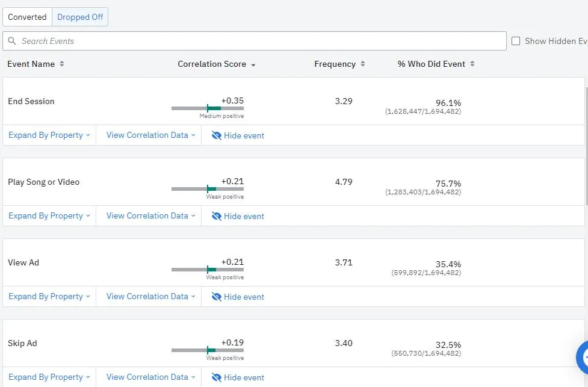Switch to the Converted tab
The width and height of the screenshot is (588, 387).
point(27,17)
